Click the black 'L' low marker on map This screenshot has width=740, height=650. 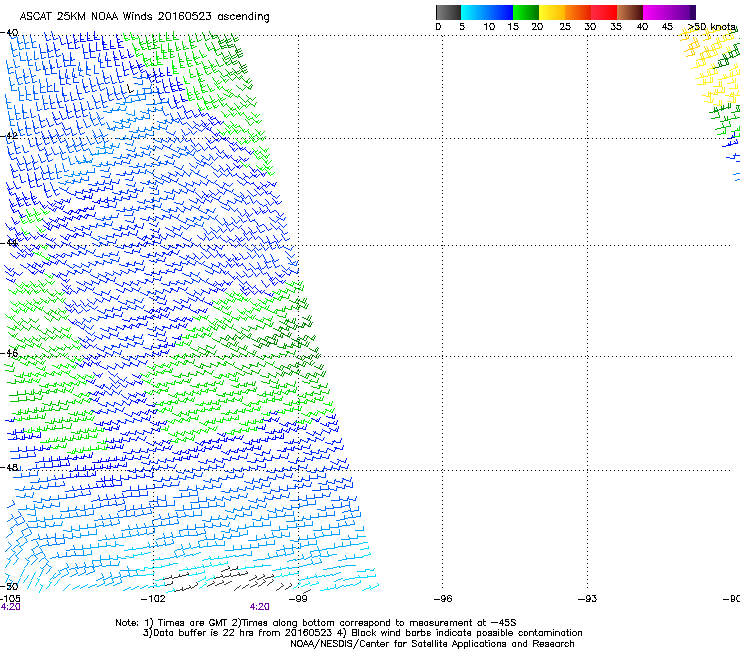[131, 88]
